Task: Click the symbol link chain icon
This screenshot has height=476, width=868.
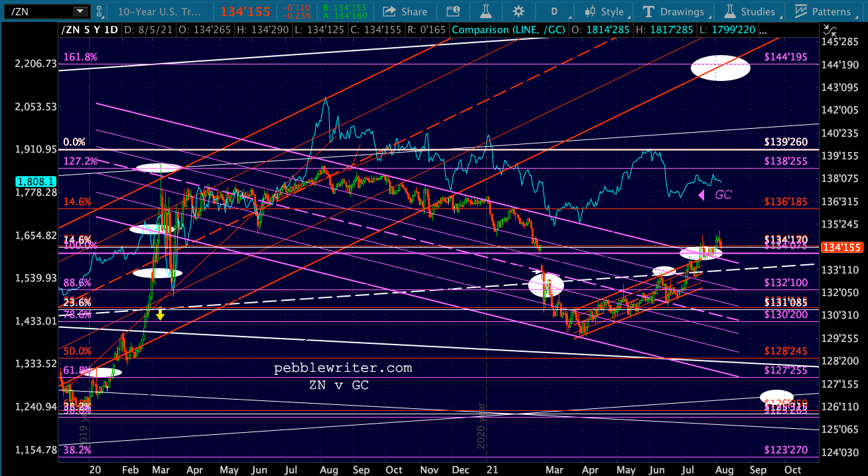Action: coord(100,11)
